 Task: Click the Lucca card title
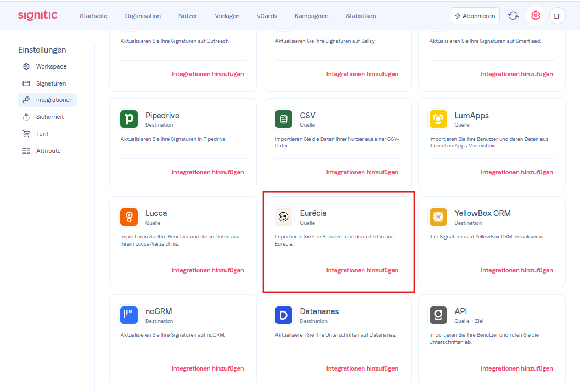tap(156, 213)
